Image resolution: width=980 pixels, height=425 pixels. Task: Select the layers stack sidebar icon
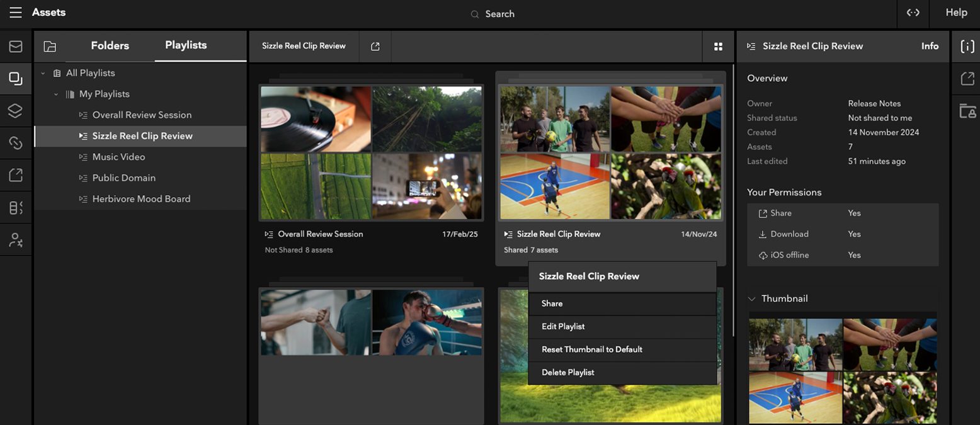[x=16, y=111]
